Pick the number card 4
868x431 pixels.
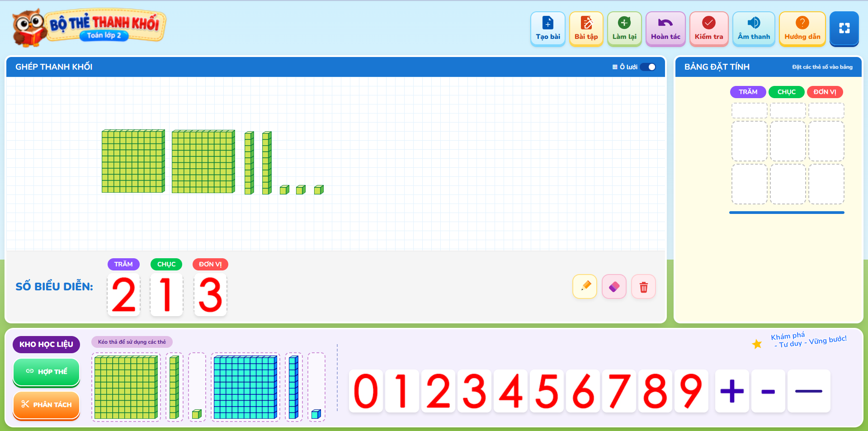[510, 391]
